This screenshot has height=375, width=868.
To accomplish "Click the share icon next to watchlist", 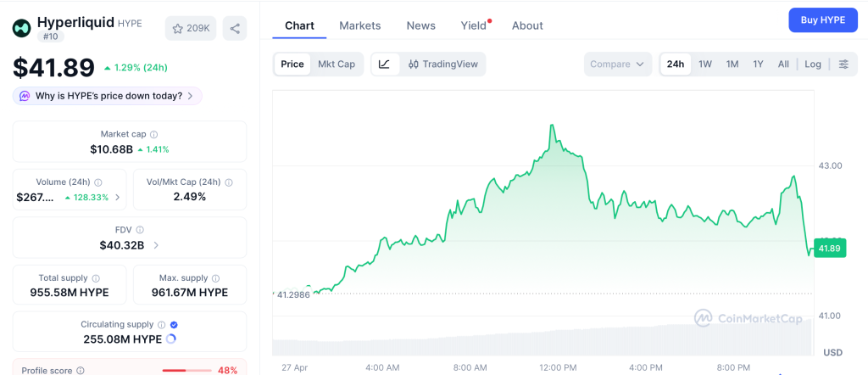I will pos(235,28).
